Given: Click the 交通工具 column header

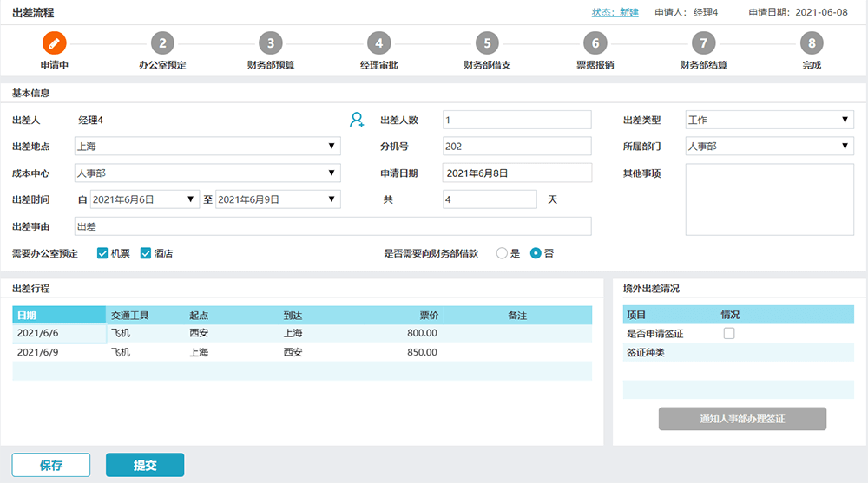Looking at the screenshot, I should click(130, 316).
